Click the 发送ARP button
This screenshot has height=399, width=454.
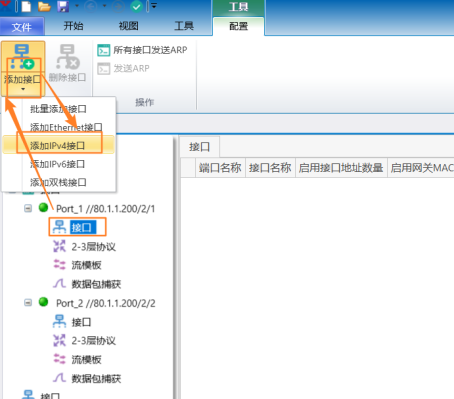(124, 69)
